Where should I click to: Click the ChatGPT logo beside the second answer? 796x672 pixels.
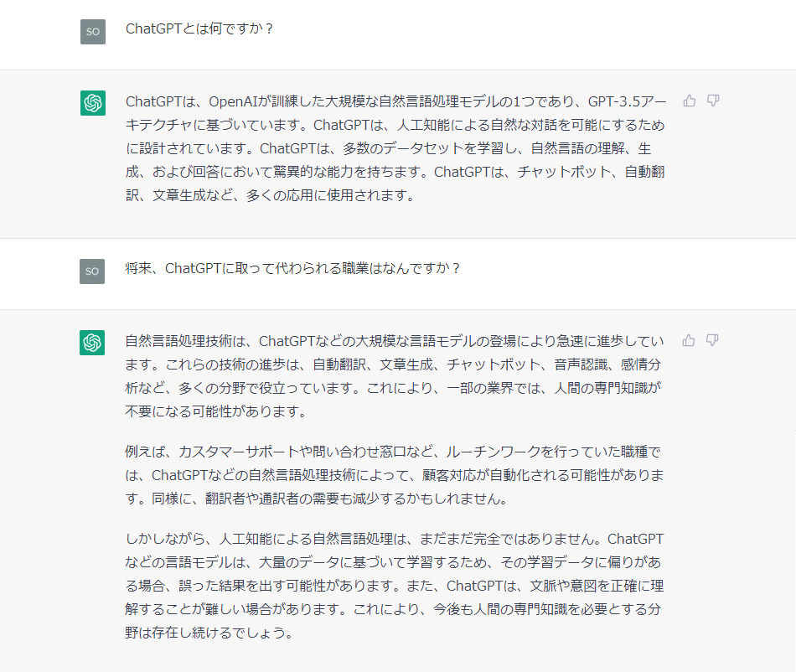coord(92,343)
